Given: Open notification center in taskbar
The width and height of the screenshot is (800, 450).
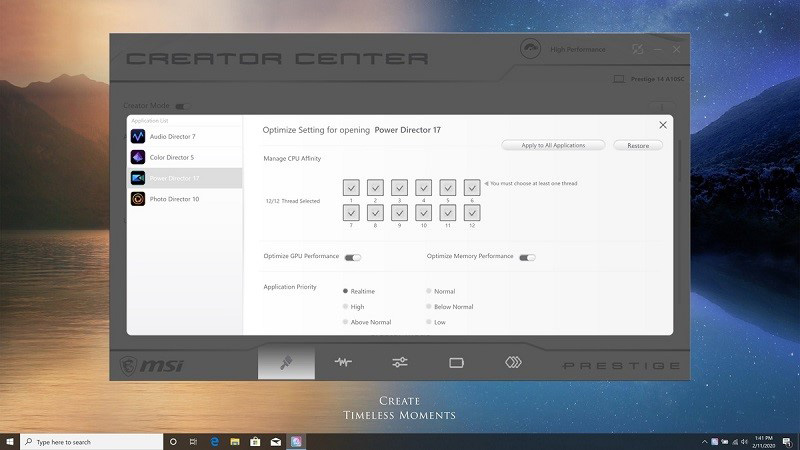Looking at the screenshot, I should (x=788, y=442).
